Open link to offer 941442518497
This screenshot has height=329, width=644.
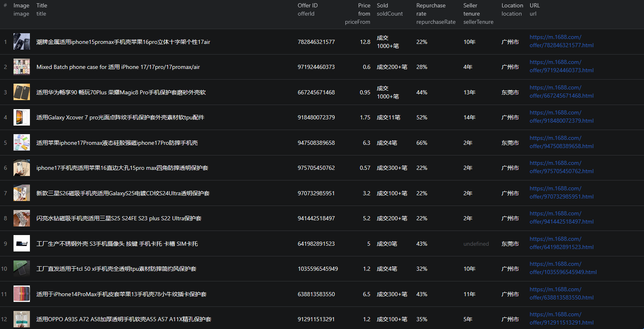[x=561, y=218]
